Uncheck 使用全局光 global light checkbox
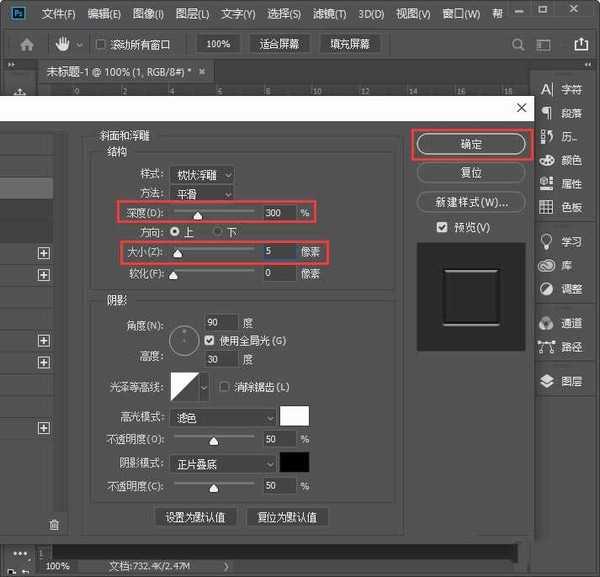Image resolution: width=600 pixels, height=577 pixels. 210,341
